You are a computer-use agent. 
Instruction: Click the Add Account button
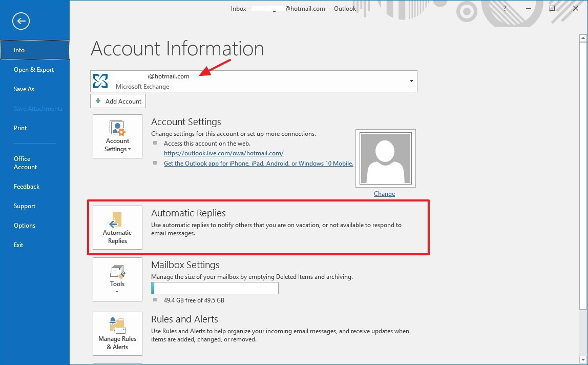coord(118,101)
